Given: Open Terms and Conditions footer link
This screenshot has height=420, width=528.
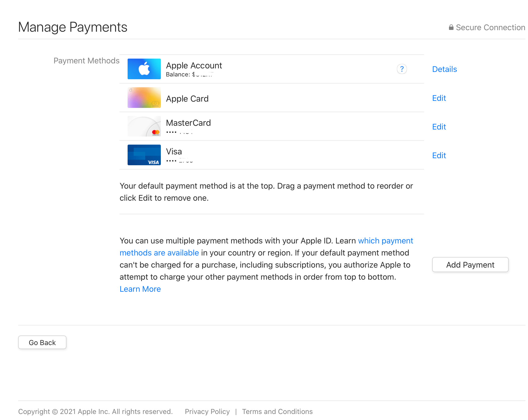Looking at the screenshot, I should point(277,411).
